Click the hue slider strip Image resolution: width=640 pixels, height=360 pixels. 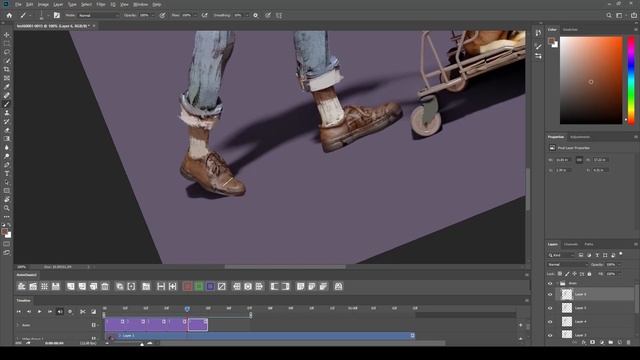(631, 80)
